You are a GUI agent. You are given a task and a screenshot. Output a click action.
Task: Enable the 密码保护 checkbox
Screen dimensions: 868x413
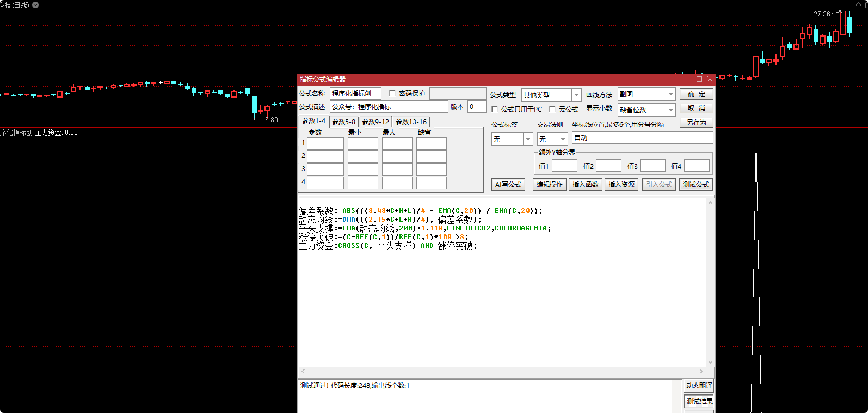pos(392,93)
